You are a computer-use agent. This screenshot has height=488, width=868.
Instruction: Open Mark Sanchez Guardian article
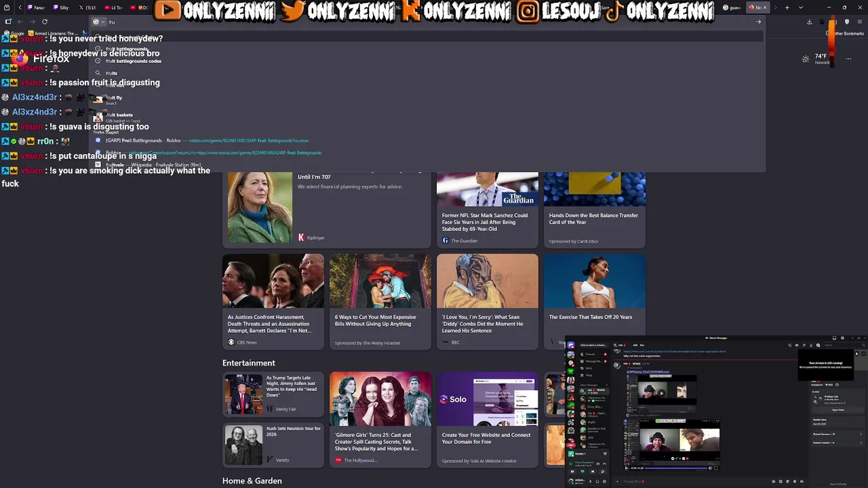coord(488,209)
